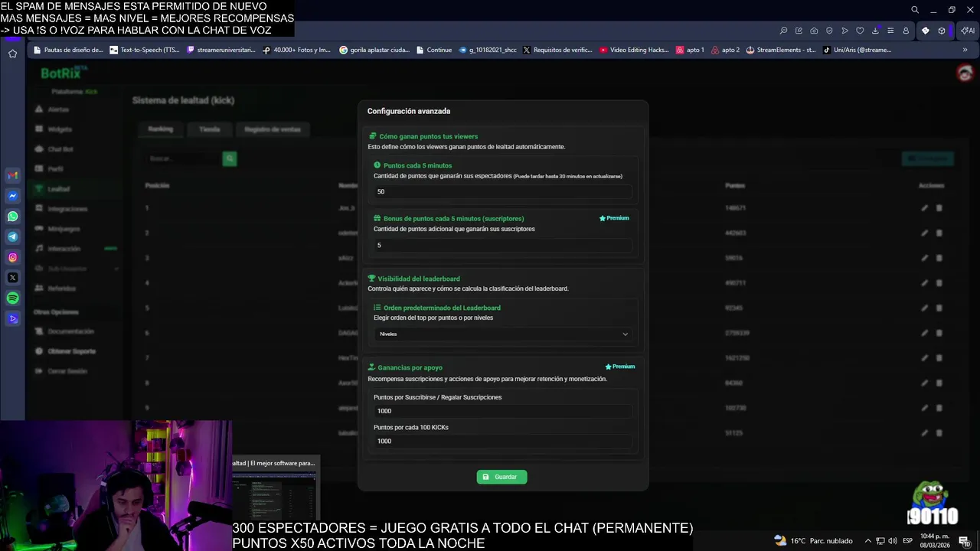Image resolution: width=980 pixels, height=551 pixels.
Task: Click the browser downloads icon
Action: pos(875,31)
